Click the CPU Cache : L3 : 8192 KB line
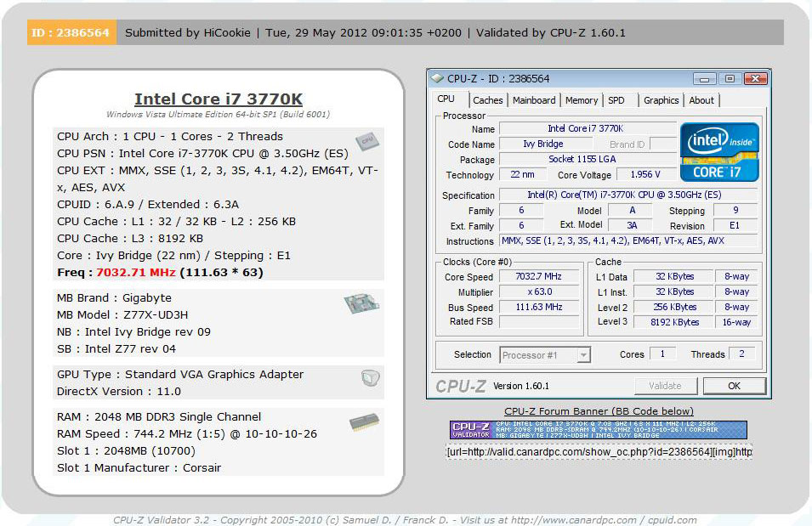 (x=130, y=239)
